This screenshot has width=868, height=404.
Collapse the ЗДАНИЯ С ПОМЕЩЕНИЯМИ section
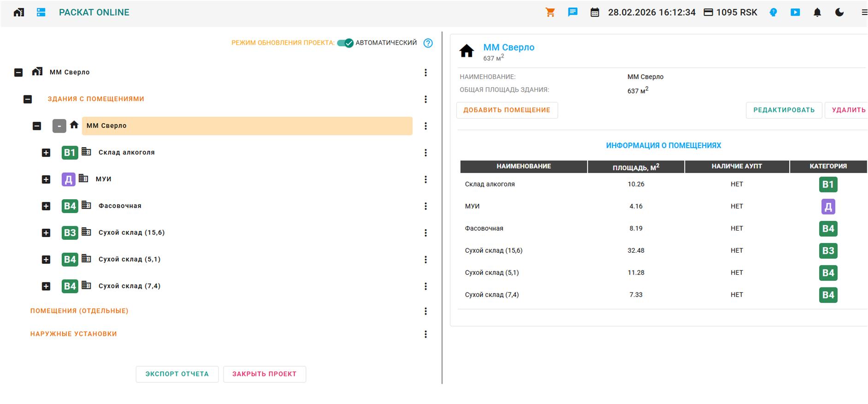[28, 99]
